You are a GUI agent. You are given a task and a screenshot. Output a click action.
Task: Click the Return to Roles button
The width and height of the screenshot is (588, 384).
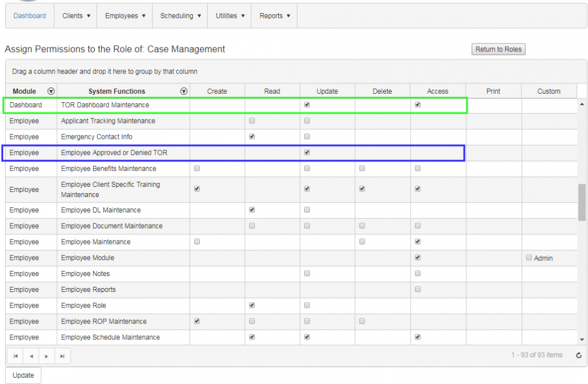(498, 49)
